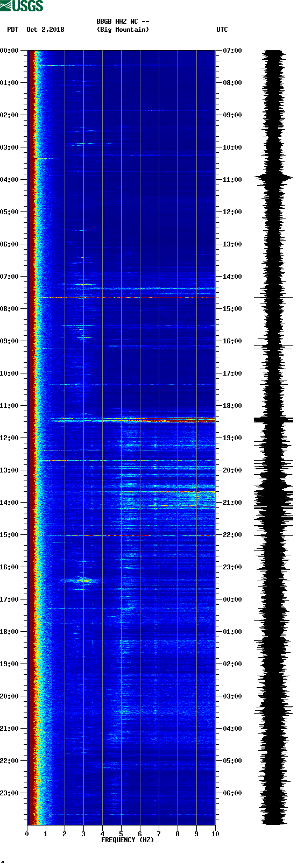The image size is (297, 868).
Task: Click PDT time label 16:00
Action: [x=9, y=567]
